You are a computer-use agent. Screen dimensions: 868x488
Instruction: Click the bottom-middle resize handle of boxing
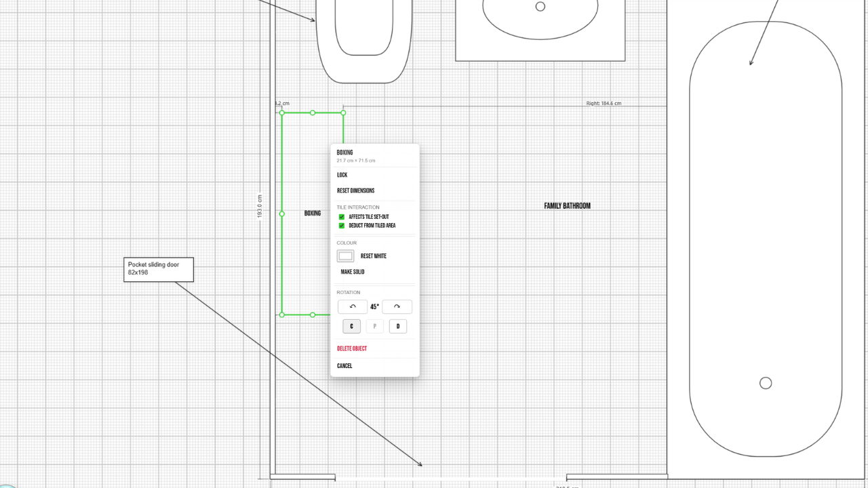pyautogui.click(x=313, y=314)
